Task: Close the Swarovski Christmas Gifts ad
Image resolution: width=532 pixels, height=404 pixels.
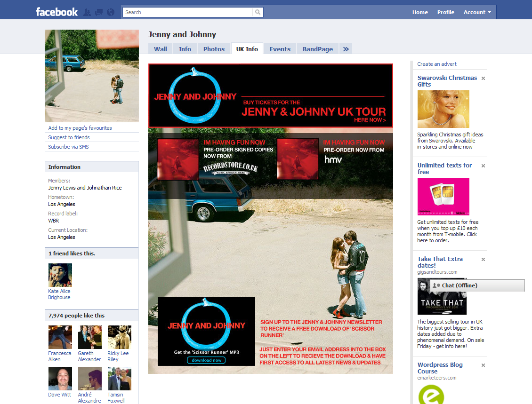Action: tap(483, 78)
